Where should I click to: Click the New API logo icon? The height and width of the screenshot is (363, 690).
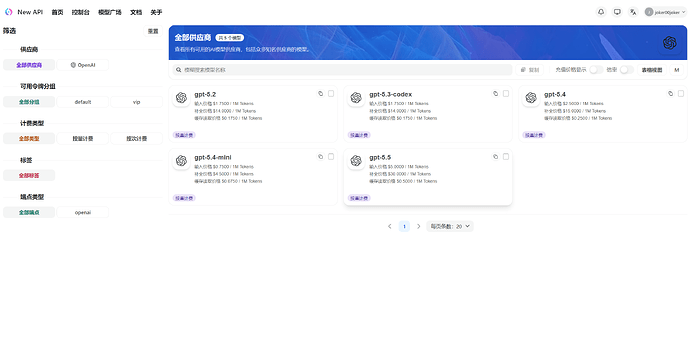point(9,12)
